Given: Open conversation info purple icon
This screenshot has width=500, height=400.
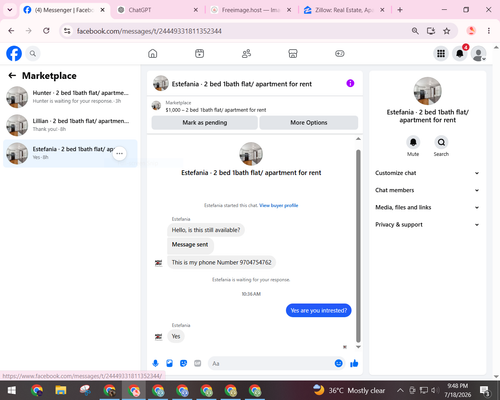Looking at the screenshot, I should click(350, 83).
